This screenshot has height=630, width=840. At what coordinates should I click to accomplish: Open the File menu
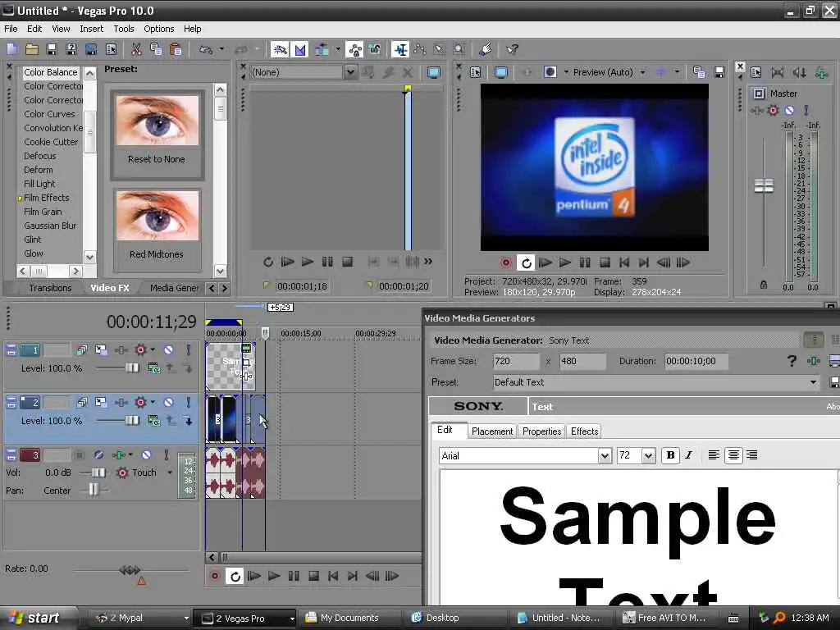coord(11,29)
